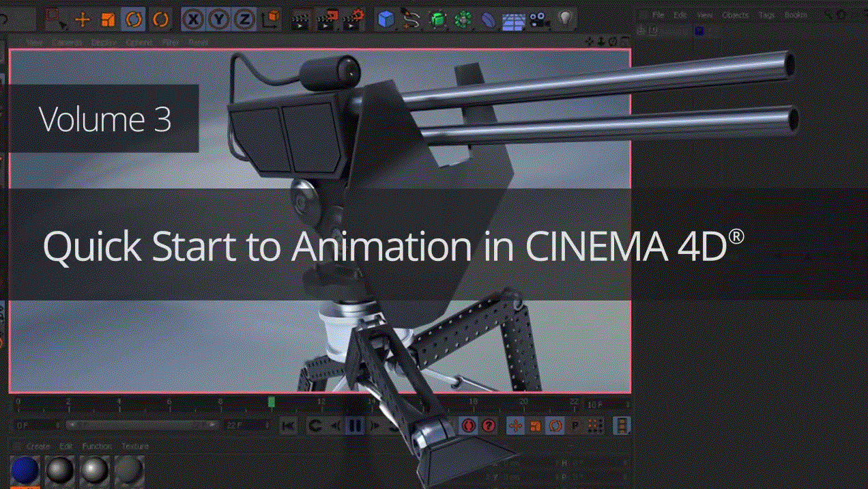Image resolution: width=868 pixels, height=489 pixels.
Task: Open the viewport View menu
Action: 34,42
